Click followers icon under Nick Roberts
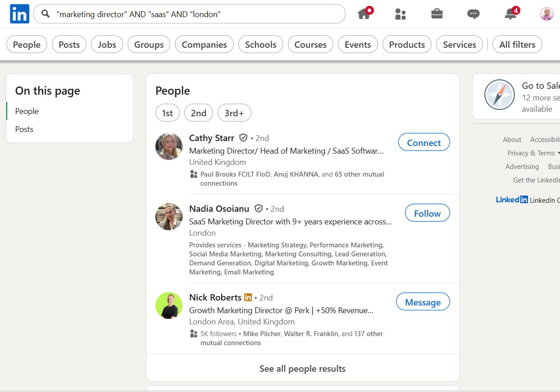 (194, 333)
